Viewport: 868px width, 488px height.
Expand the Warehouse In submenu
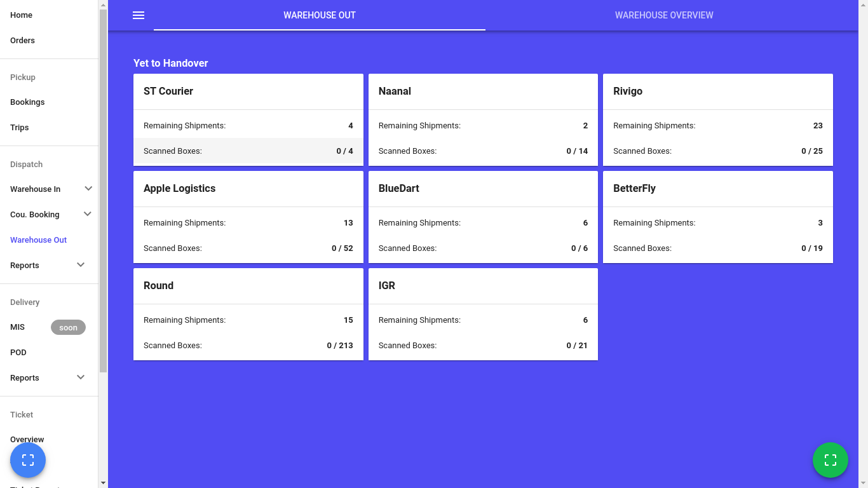[88, 189]
